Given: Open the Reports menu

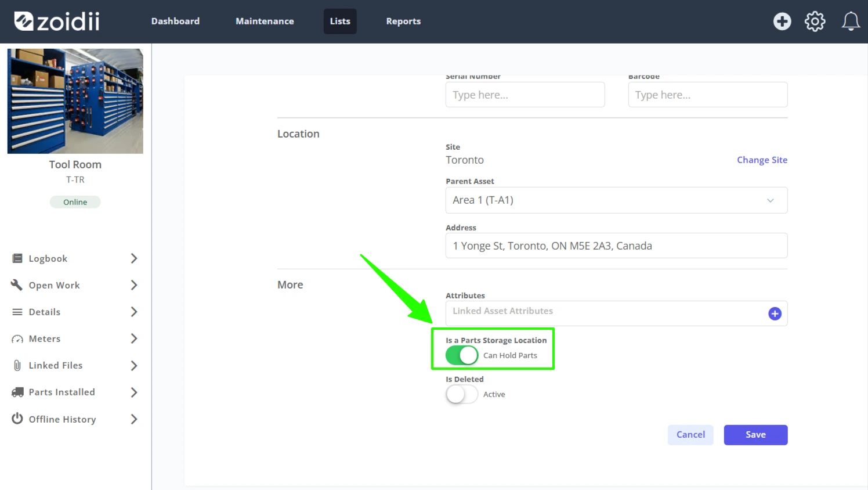Looking at the screenshot, I should click(403, 21).
